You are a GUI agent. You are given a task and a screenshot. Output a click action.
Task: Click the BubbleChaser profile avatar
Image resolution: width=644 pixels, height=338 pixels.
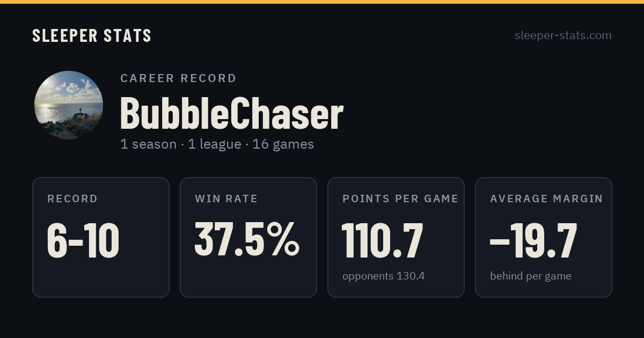[69, 105]
